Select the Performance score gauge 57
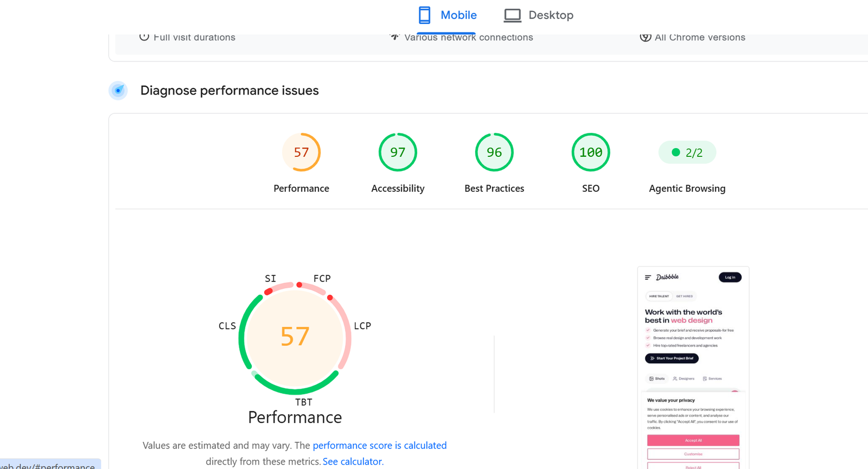The width and height of the screenshot is (868, 469). tap(301, 153)
